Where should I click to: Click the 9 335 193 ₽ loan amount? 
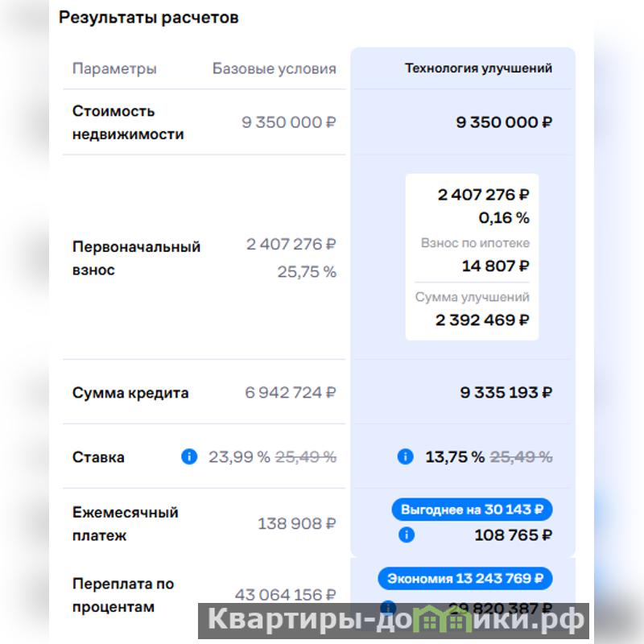click(506, 393)
